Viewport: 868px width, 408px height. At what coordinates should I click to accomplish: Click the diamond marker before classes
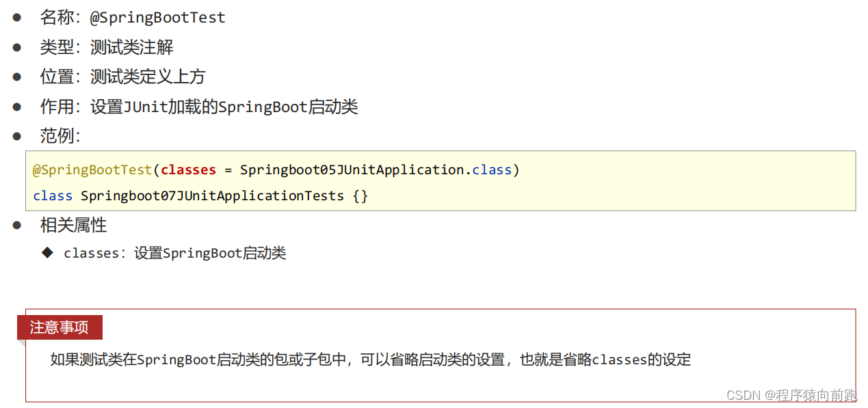(47, 253)
